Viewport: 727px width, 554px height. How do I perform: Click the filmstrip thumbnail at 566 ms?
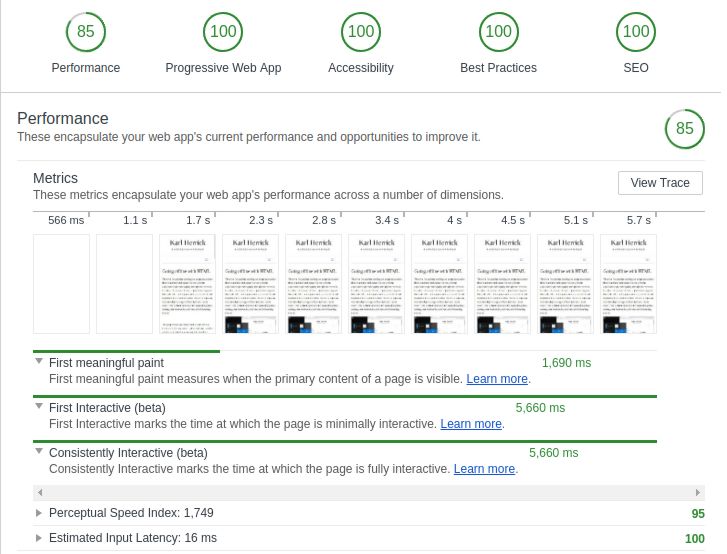coord(62,284)
